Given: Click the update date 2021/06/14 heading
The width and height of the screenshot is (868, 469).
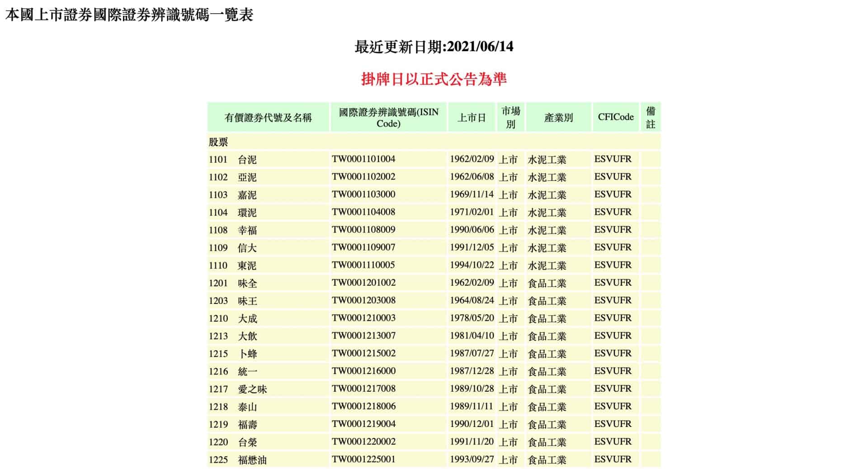Looking at the screenshot, I should point(434,47).
